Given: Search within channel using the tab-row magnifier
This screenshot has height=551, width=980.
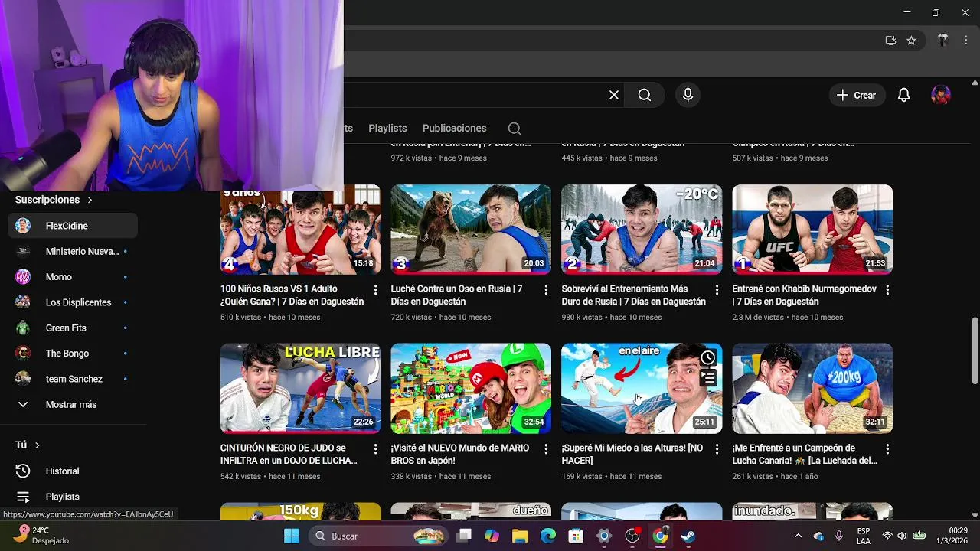Looking at the screenshot, I should tap(514, 129).
